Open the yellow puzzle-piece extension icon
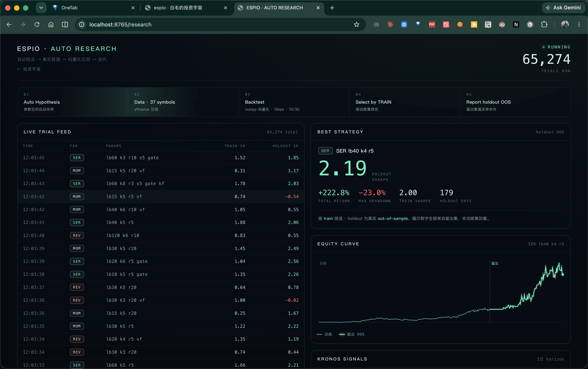The width and height of the screenshot is (588, 369). (474, 24)
